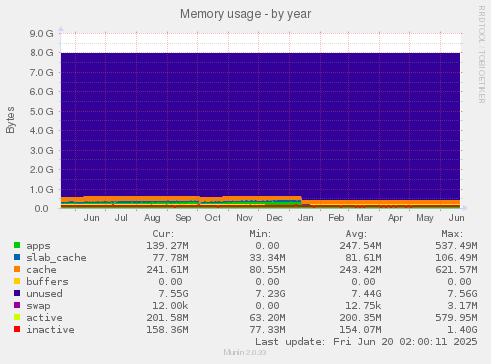Screen dimensions: 491x364
Task: Click unused current value 7.55G
Action: pos(173,294)
